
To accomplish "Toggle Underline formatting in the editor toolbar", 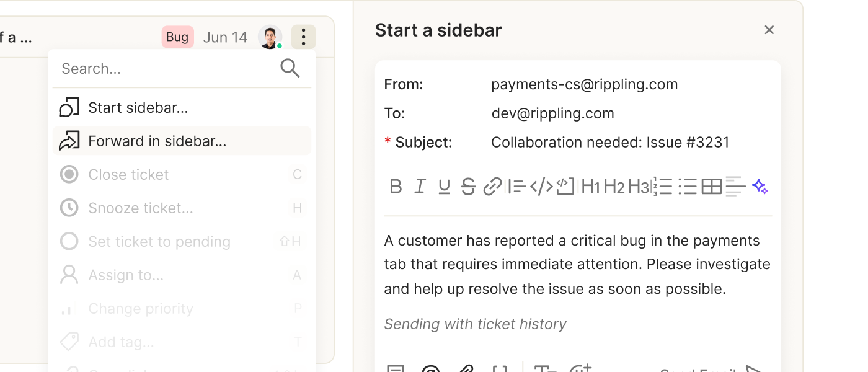I will pos(444,187).
